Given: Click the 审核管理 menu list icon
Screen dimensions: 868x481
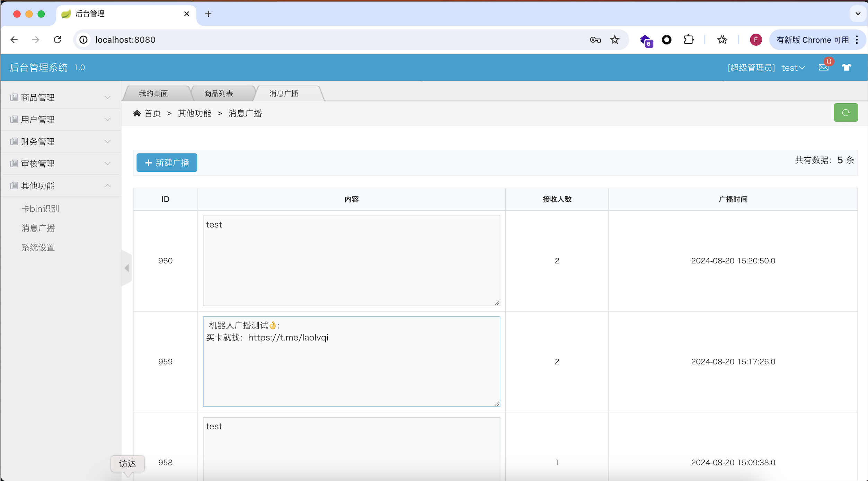Looking at the screenshot, I should click(14, 164).
